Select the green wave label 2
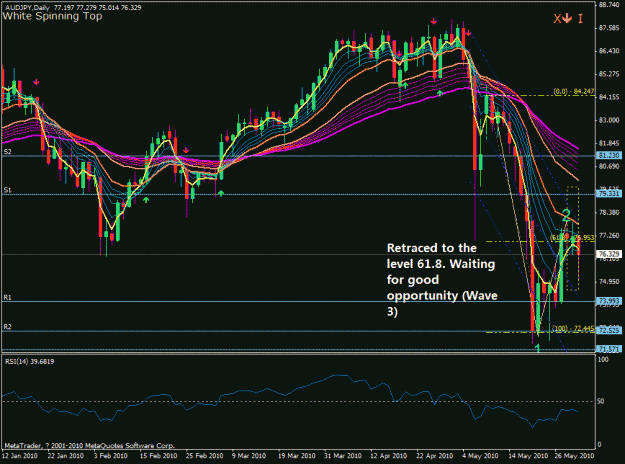625x464 pixels. point(566,216)
